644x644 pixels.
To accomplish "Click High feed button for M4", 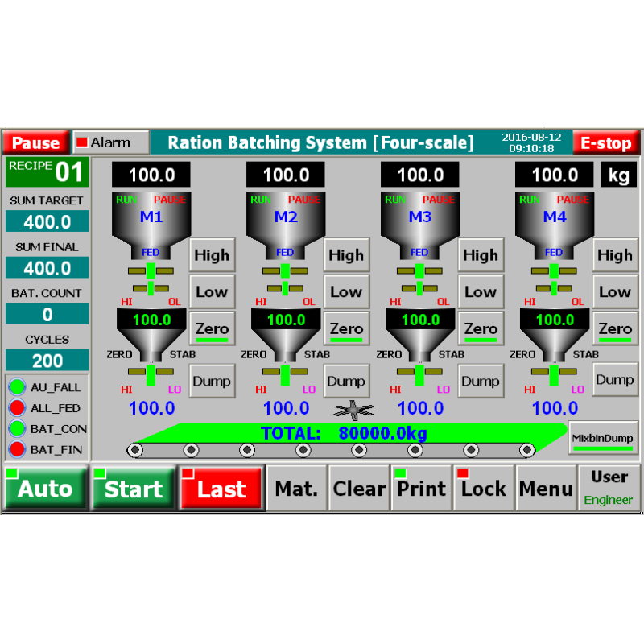I will [615, 255].
